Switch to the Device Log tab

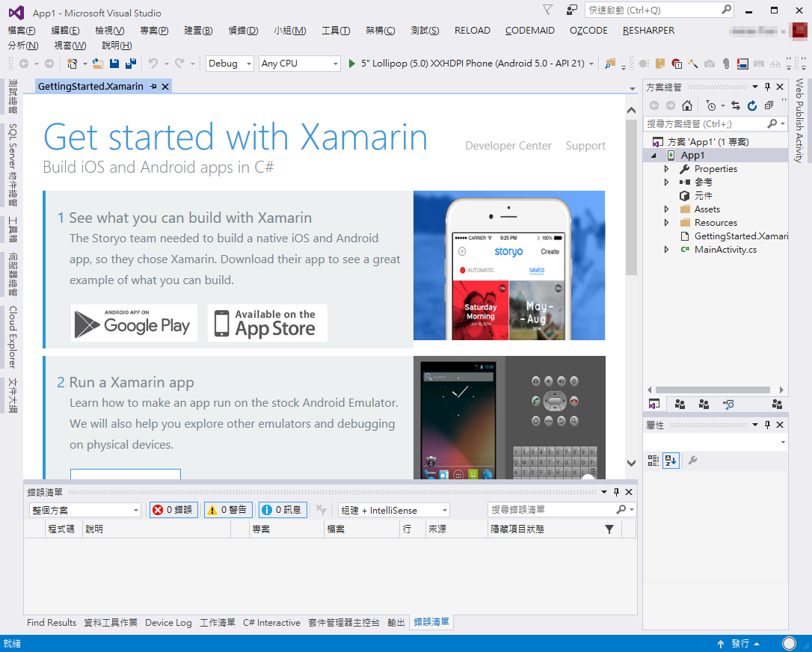pos(168,623)
